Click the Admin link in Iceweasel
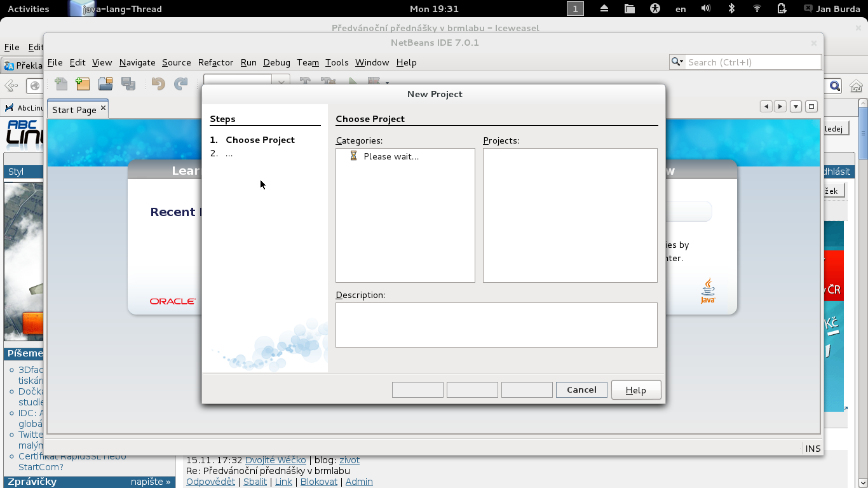 pos(359,482)
